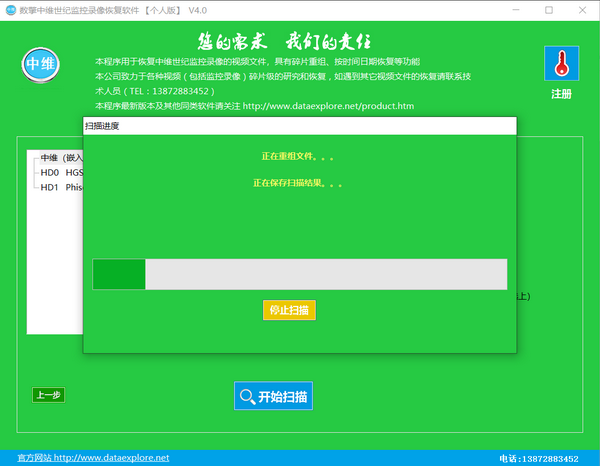The image size is (600, 466).
Task: Select HD0 disk in the tree
Action: click(61, 172)
